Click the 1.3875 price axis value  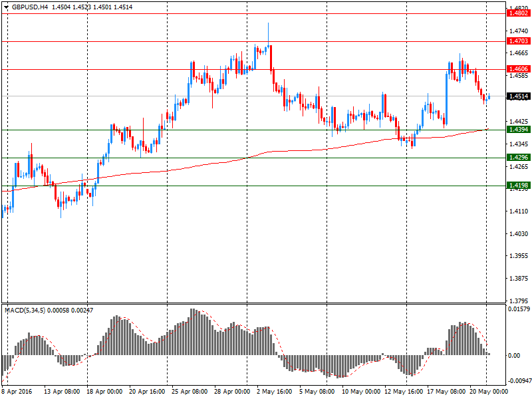coord(519,278)
